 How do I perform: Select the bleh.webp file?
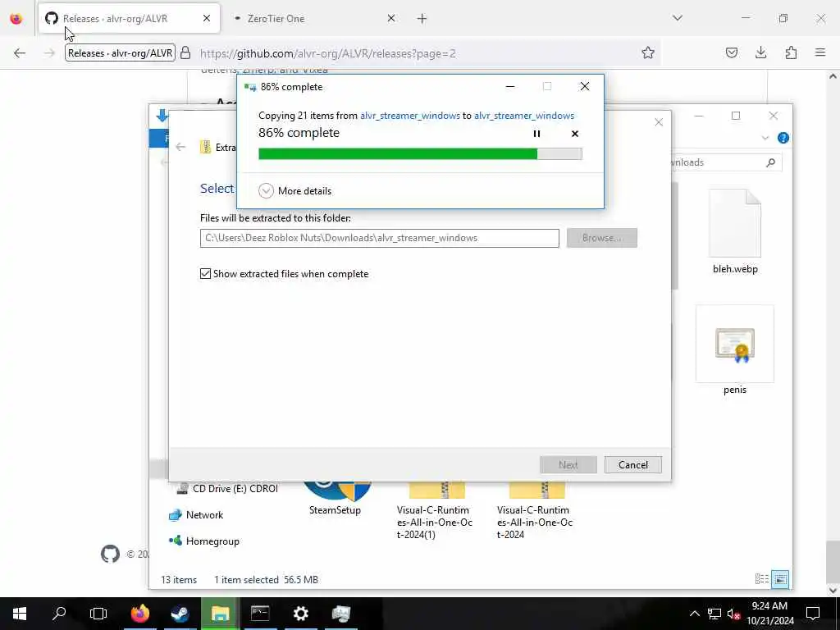735,231
